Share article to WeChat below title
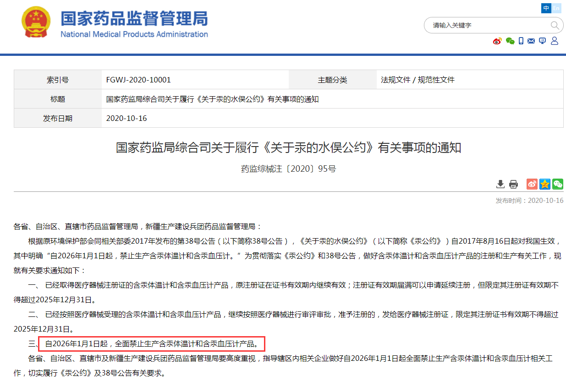The width and height of the screenshot is (566, 392). (557, 184)
